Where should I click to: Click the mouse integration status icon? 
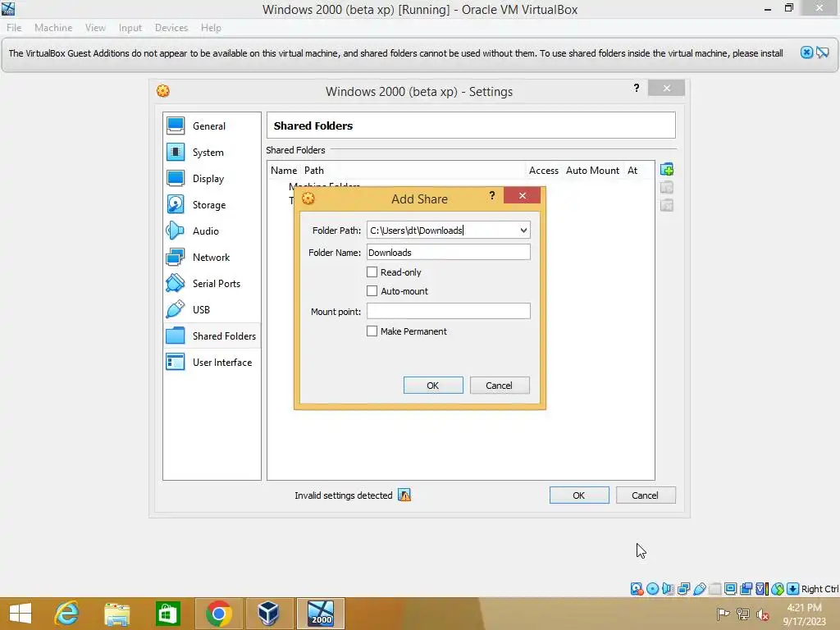pos(778,589)
